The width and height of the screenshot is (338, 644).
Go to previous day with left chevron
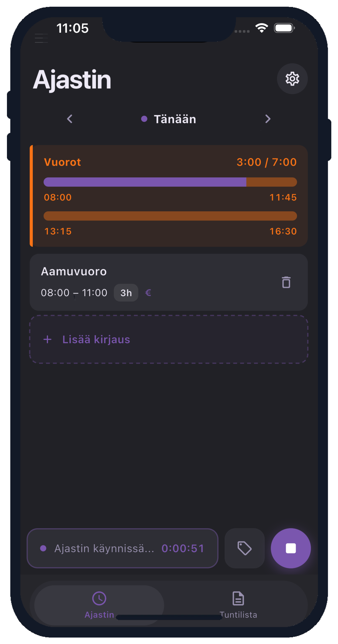point(70,119)
